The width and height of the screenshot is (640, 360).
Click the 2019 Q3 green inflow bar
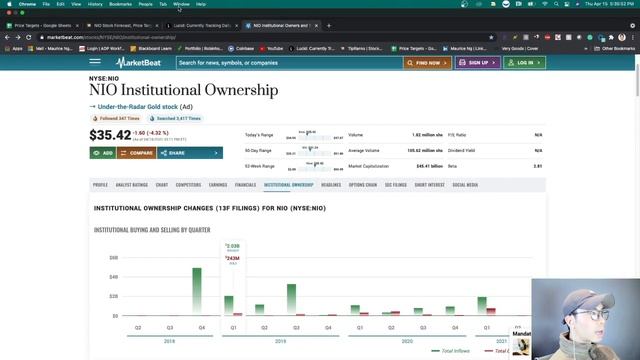(x=291, y=300)
